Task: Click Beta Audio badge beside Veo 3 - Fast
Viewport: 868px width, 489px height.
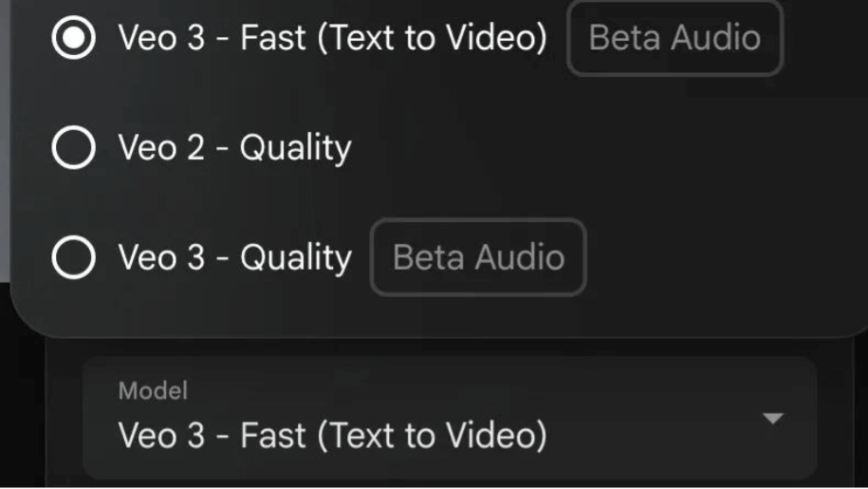Action: (x=674, y=38)
